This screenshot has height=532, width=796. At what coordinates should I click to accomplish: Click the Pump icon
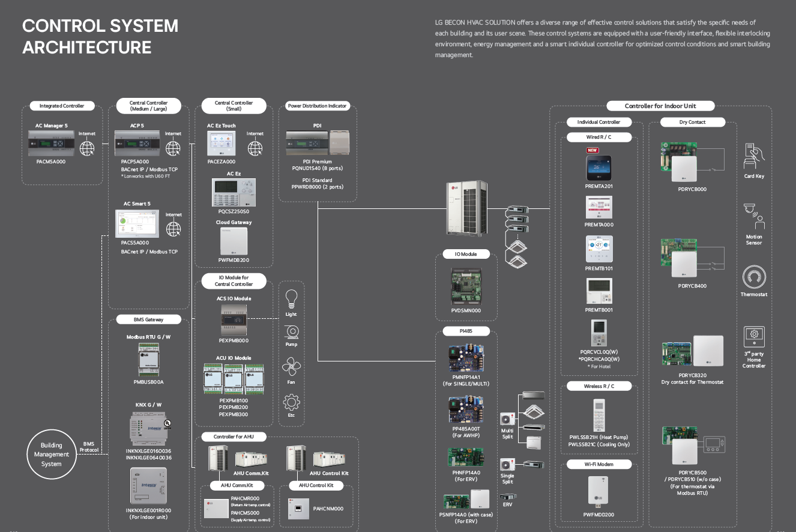pyautogui.click(x=291, y=332)
